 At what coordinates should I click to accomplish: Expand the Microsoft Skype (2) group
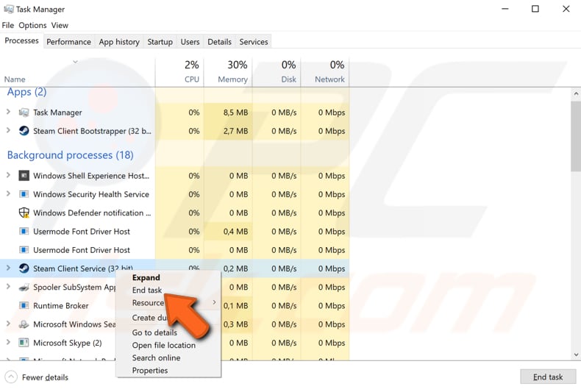(9, 343)
